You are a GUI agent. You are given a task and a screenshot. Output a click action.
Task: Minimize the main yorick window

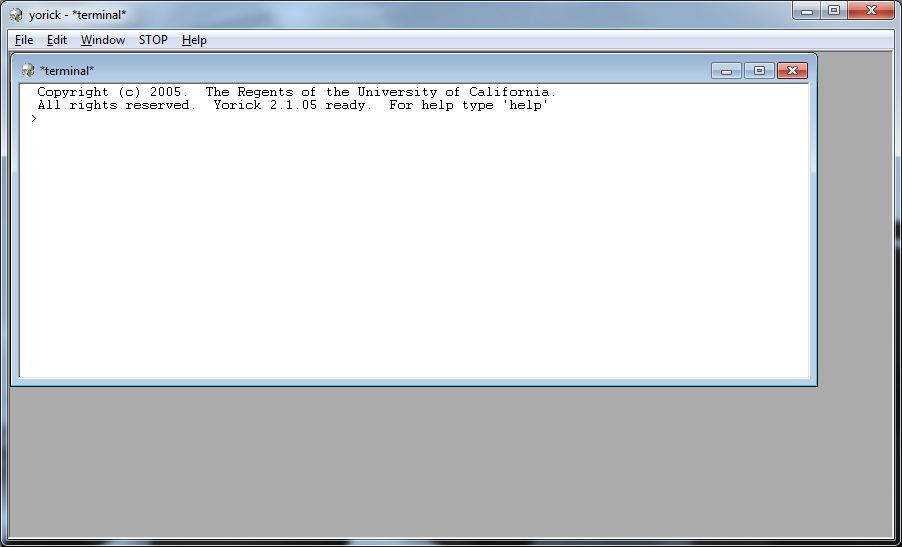[807, 11]
